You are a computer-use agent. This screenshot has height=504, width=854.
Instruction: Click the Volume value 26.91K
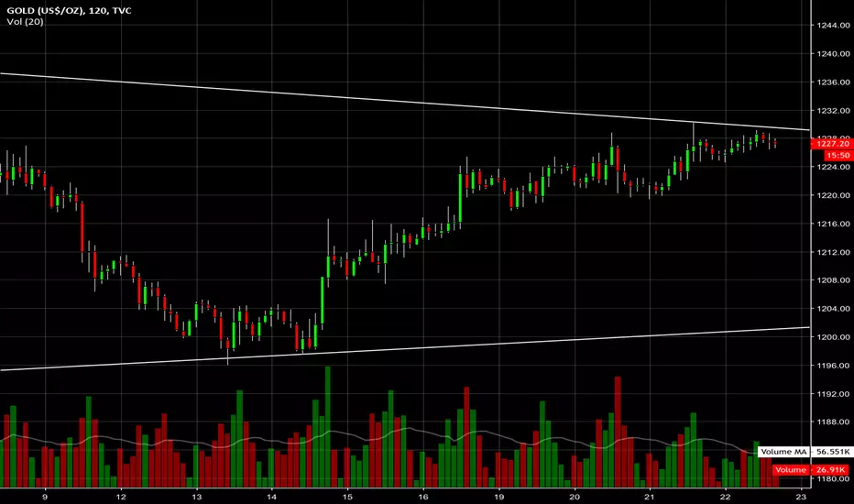832,470
